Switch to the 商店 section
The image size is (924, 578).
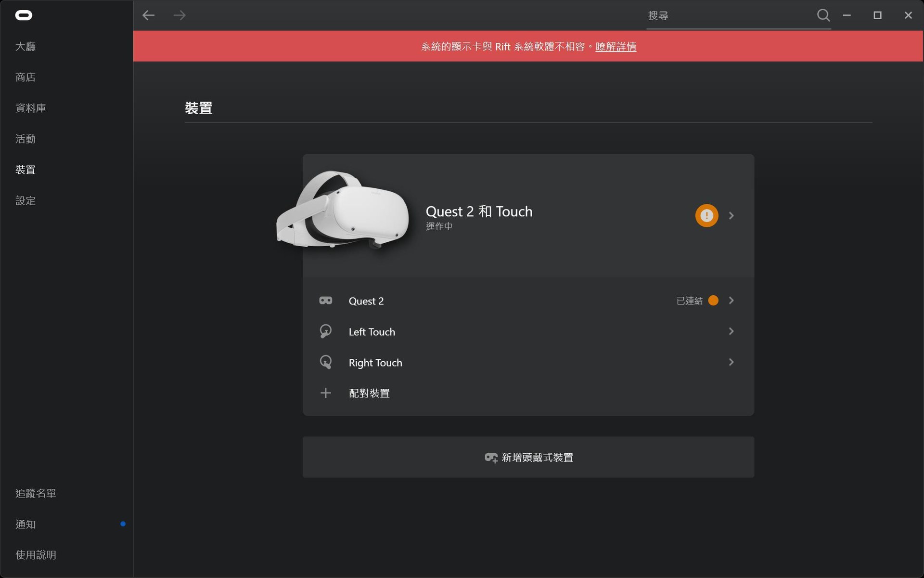click(25, 77)
